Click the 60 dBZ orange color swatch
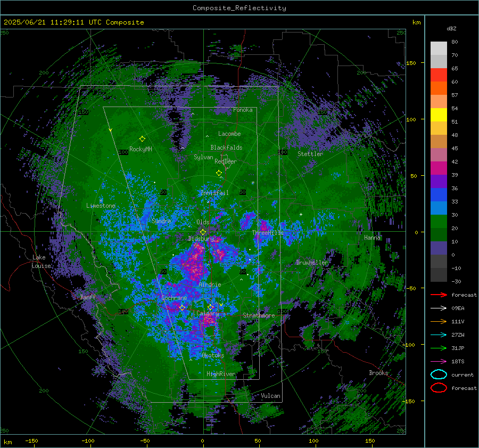This screenshot has width=479, height=448. (439, 88)
